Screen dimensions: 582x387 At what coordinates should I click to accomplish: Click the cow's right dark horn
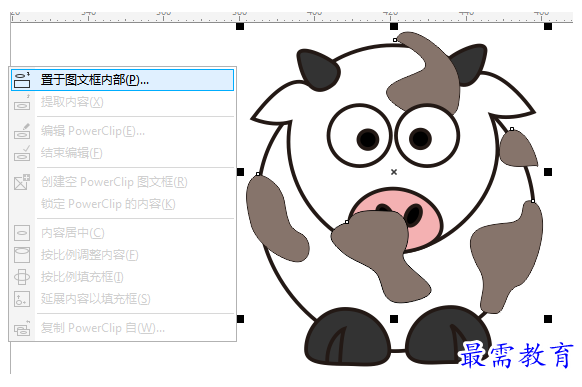[x=470, y=64]
